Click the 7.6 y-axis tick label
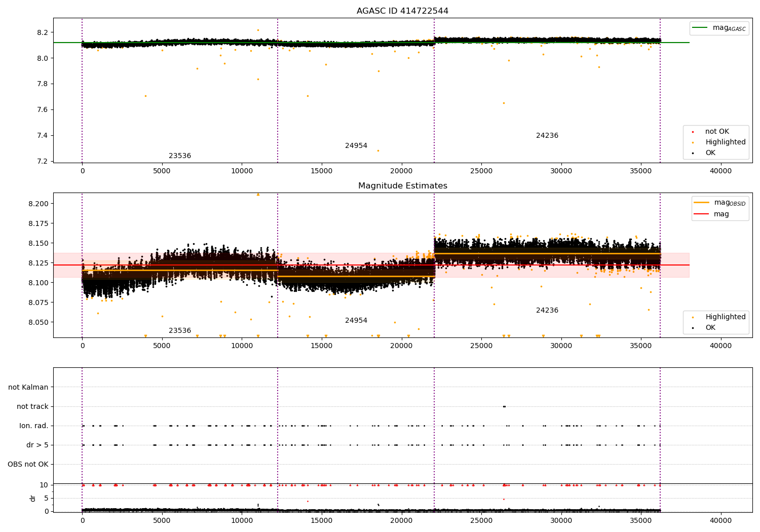 (x=43, y=110)
